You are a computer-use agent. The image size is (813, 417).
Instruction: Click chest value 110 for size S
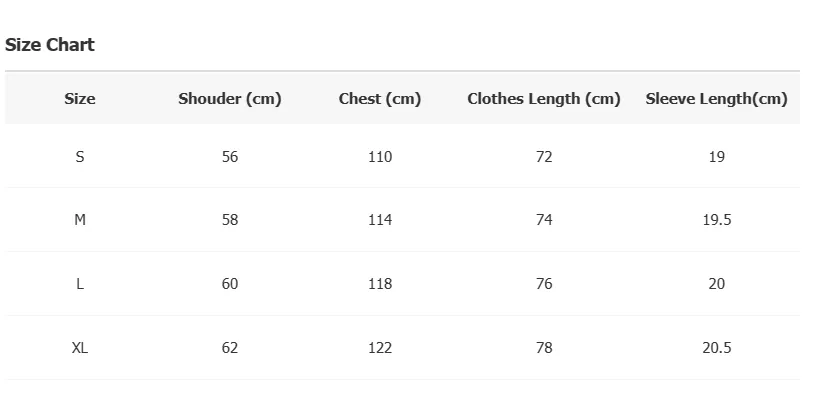click(380, 157)
